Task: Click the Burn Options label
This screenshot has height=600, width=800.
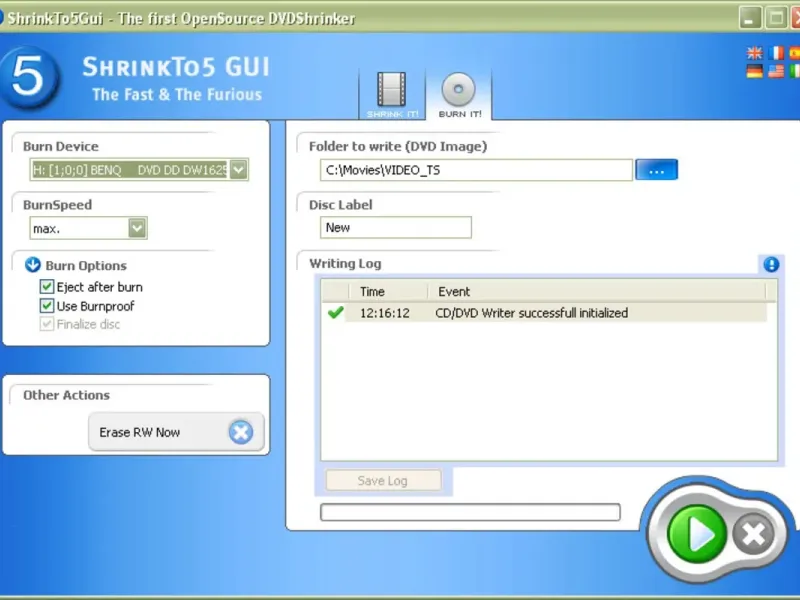Action: click(86, 266)
